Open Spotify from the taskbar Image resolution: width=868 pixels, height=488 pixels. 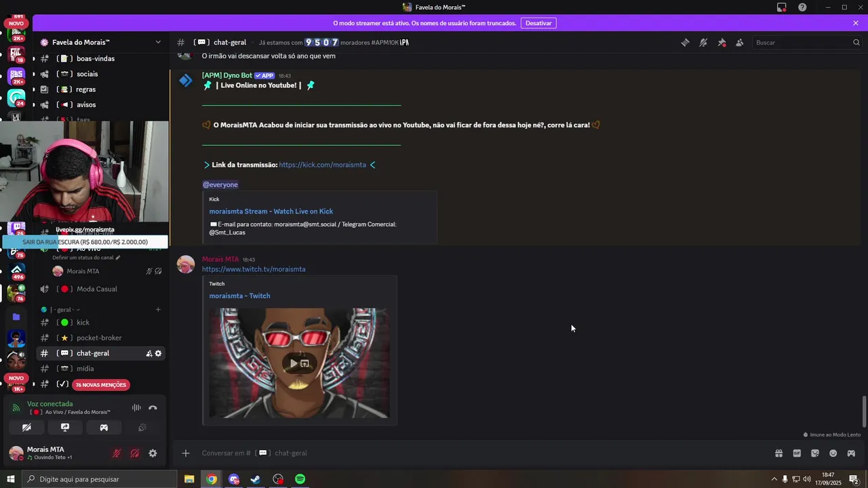(x=300, y=479)
